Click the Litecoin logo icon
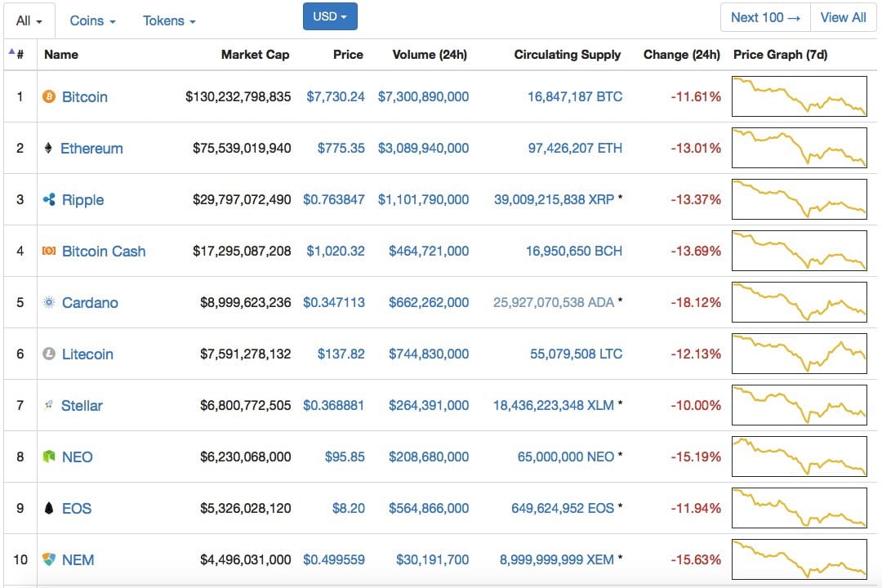 tap(49, 354)
